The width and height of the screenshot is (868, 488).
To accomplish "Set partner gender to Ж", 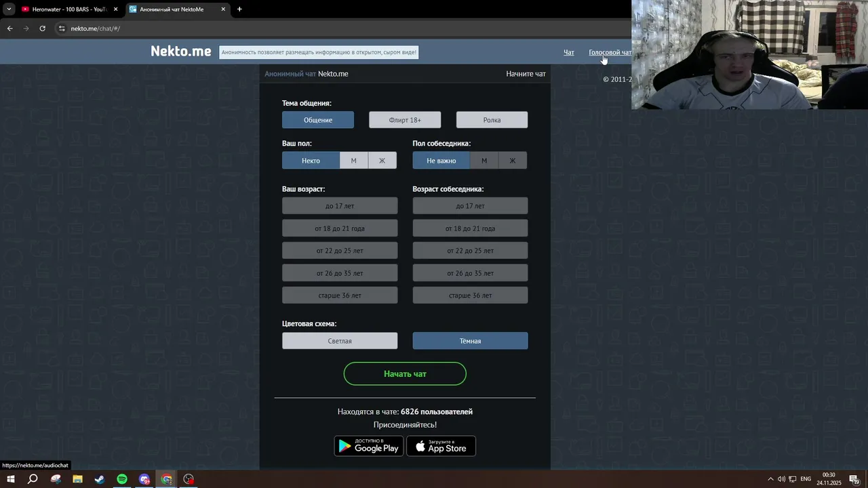I will click(513, 161).
